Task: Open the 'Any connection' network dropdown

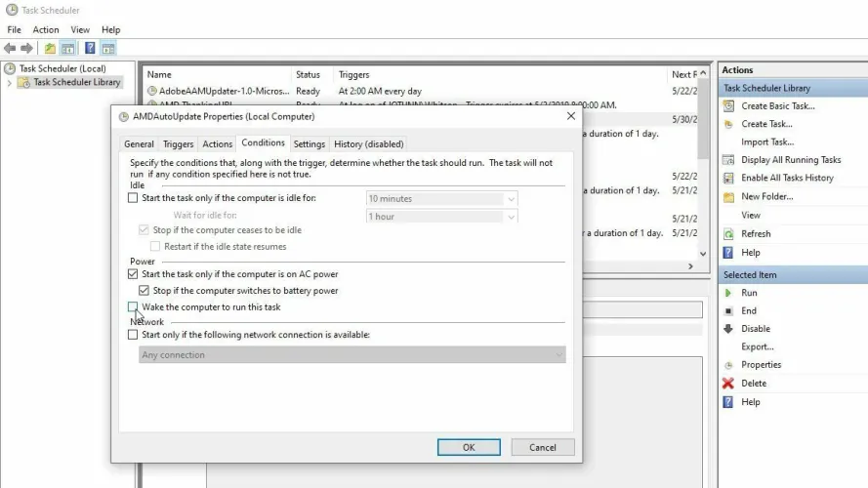Action: [x=352, y=355]
